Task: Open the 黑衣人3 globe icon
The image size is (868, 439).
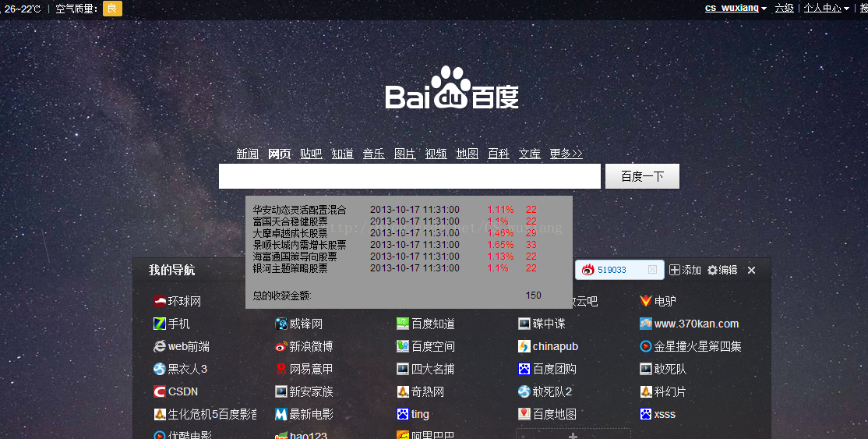Action: pyautogui.click(x=160, y=369)
